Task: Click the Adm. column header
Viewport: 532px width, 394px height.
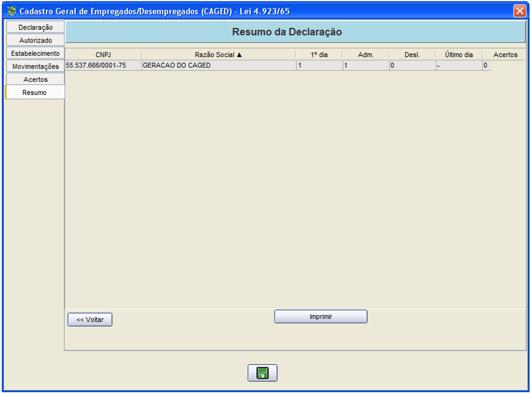Action: click(x=366, y=55)
